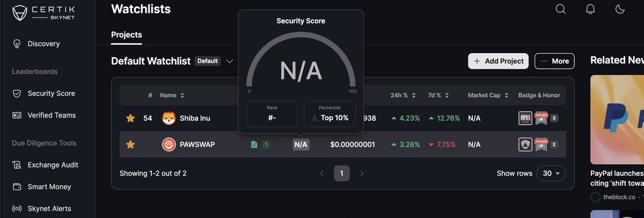
Task: Click the PAWSWAP project logo
Action: point(169,144)
